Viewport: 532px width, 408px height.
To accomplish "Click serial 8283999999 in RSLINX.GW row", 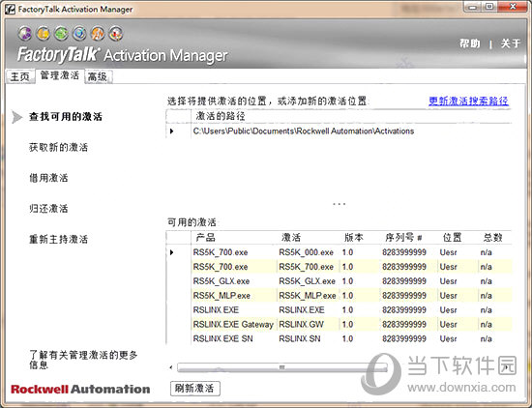I will (x=404, y=325).
